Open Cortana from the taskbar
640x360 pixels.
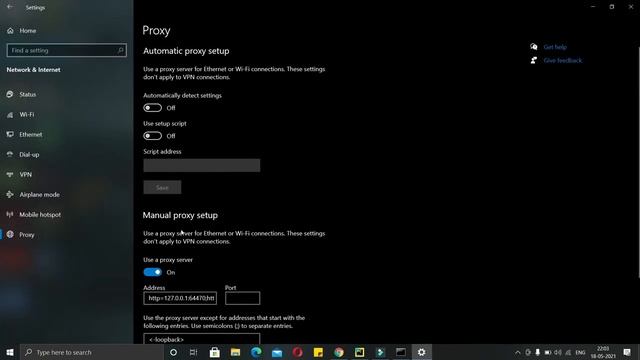click(173, 352)
